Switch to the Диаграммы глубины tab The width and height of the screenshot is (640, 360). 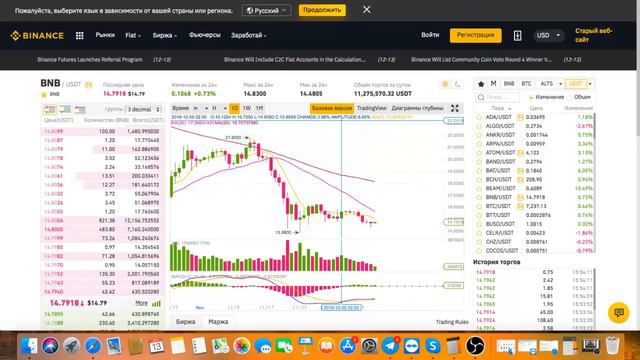pos(417,108)
